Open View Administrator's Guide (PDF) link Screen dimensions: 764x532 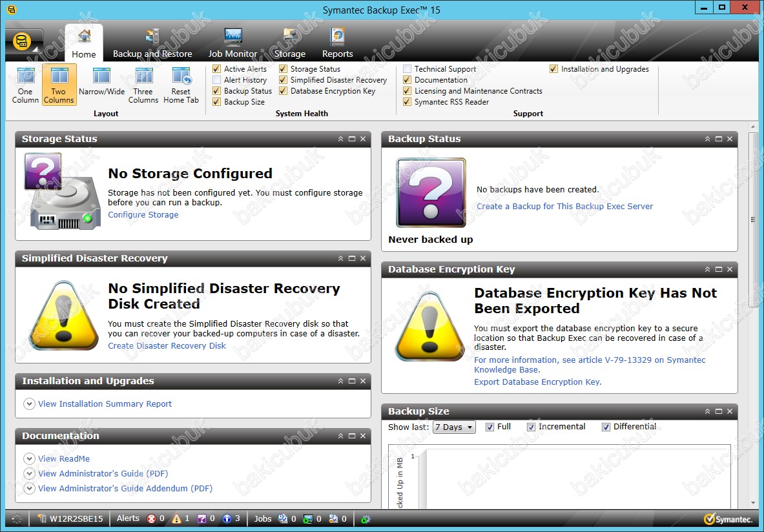click(103, 473)
